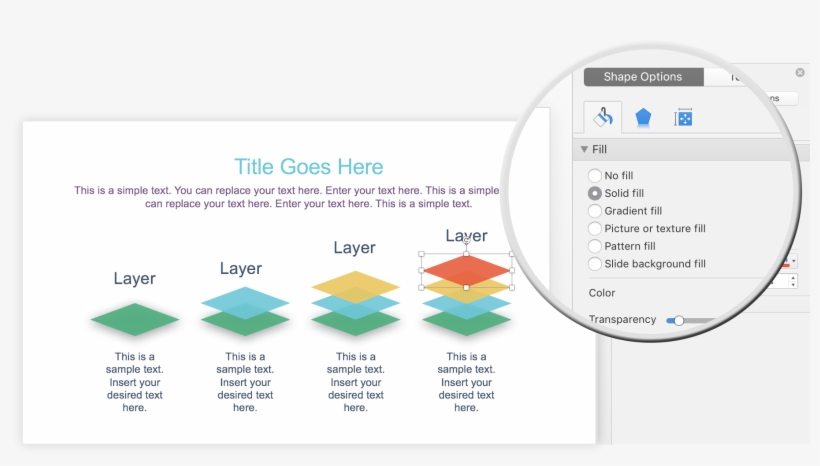Click the Layer label above the yellow-topped stack
Viewport: 820px width, 466px height.
click(x=355, y=247)
